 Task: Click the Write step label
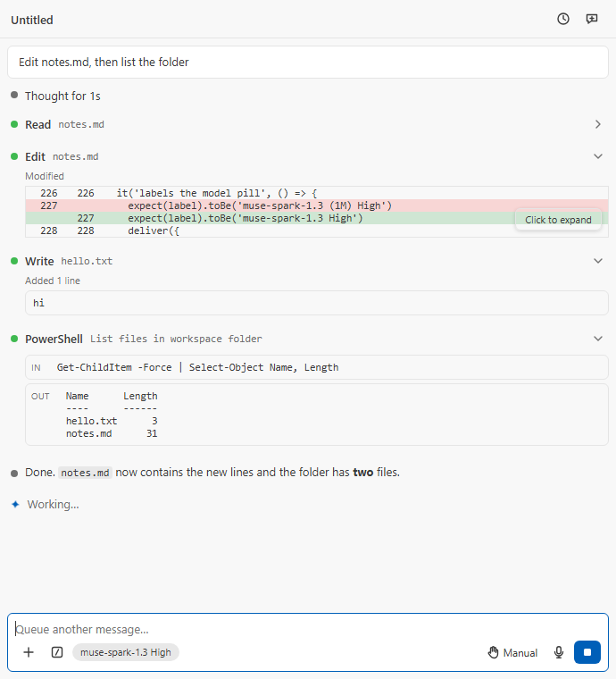tap(39, 261)
